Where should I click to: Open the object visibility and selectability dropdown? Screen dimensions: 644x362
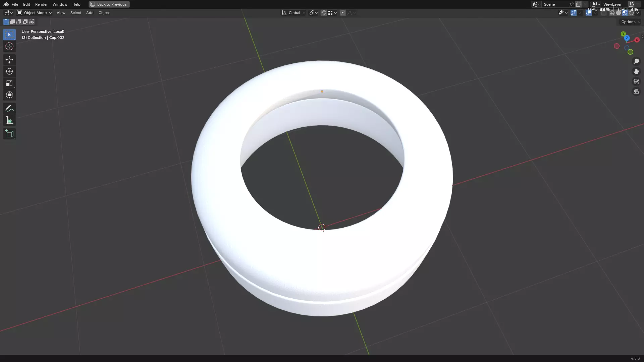pyautogui.click(x=563, y=13)
